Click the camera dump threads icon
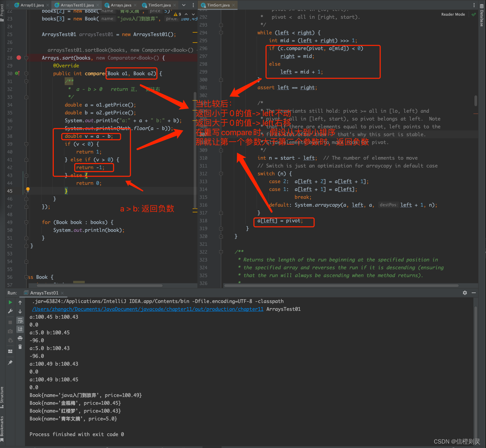 [10, 331]
